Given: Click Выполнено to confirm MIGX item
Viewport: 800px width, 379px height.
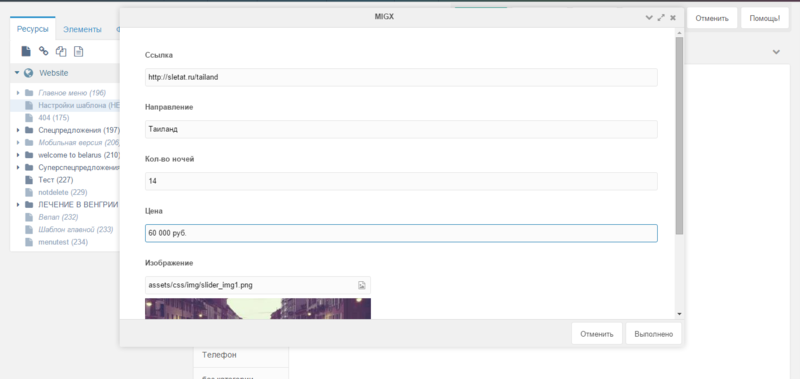Looking at the screenshot, I should click(653, 334).
